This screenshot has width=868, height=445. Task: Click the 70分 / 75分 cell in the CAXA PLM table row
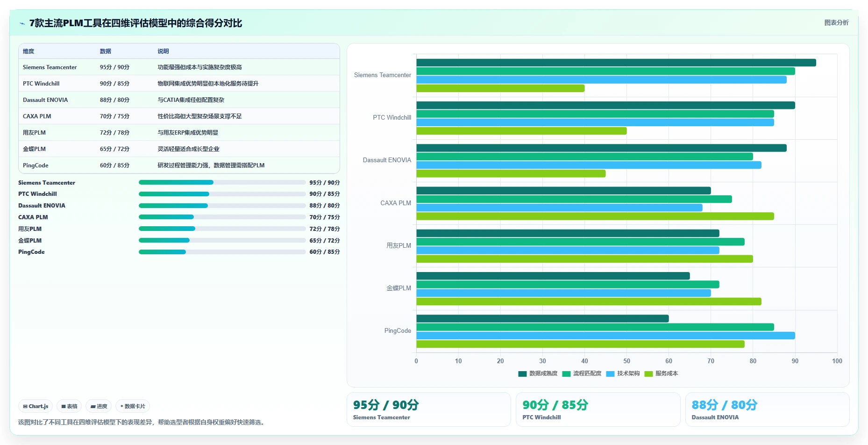(x=114, y=116)
